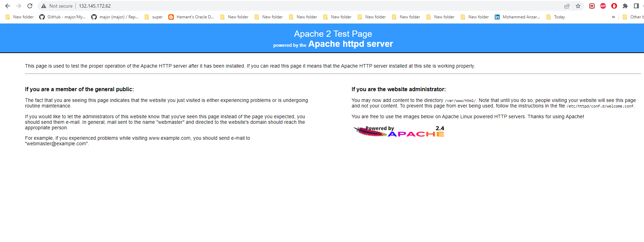644x242 pixels.
Task: Click the Powered by Apache 2.4 logo
Action: coord(399,131)
